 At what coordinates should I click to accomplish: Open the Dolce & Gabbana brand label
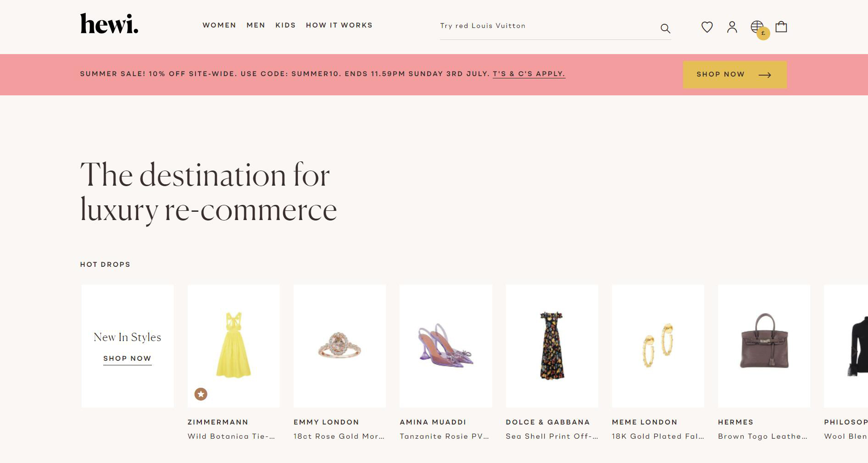pos(548,422)
